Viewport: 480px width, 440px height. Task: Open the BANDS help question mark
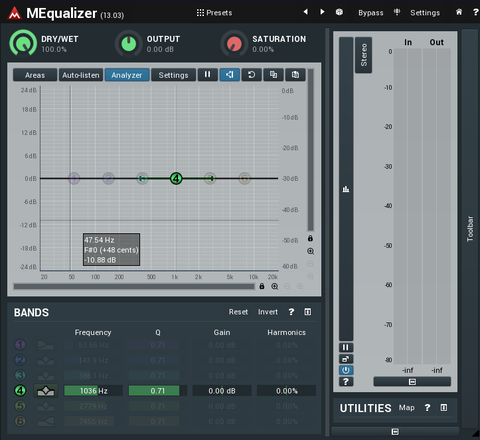click(x=291, y=312)
